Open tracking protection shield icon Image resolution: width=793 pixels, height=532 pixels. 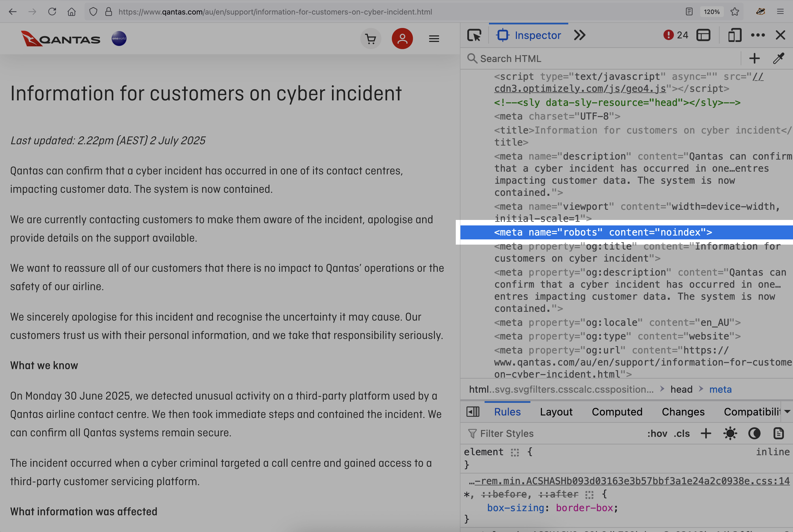coord(93,12)
